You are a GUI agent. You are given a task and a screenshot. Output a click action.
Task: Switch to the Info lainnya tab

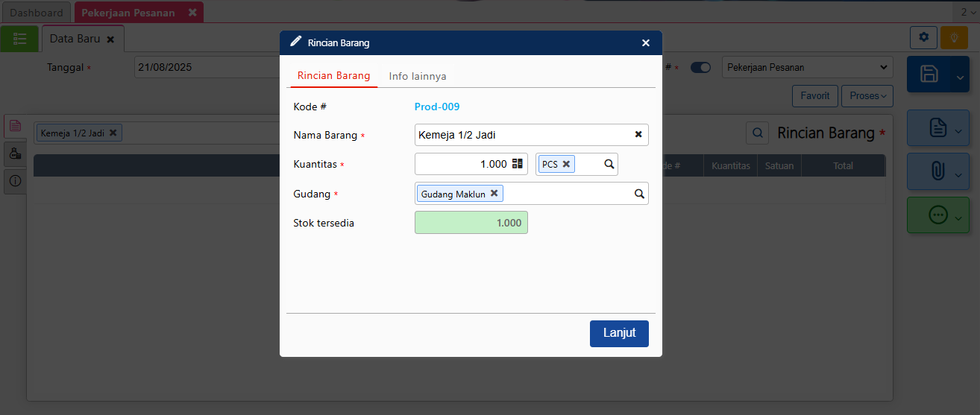[418, 76]
